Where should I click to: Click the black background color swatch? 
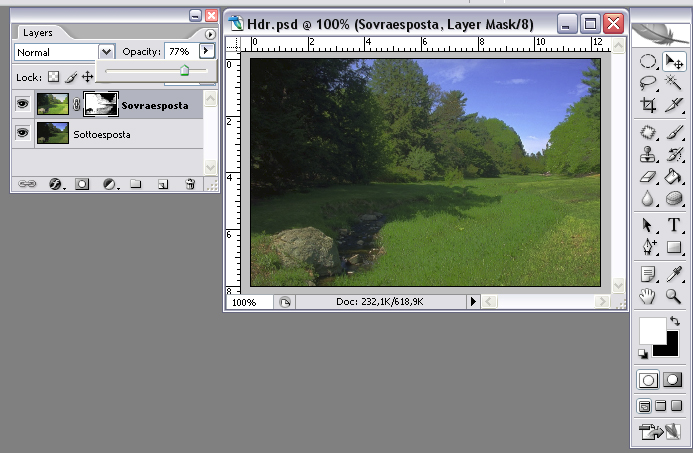(x=665, y=343)
